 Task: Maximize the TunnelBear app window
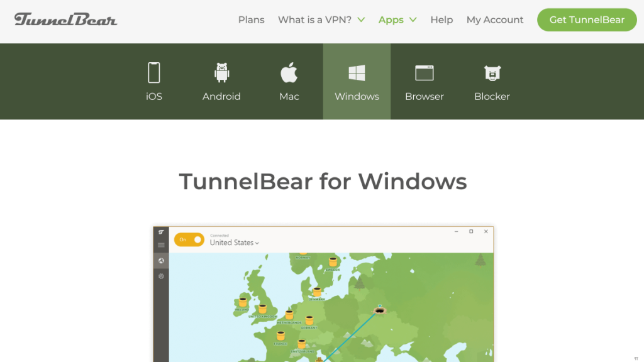pos(471,231)
